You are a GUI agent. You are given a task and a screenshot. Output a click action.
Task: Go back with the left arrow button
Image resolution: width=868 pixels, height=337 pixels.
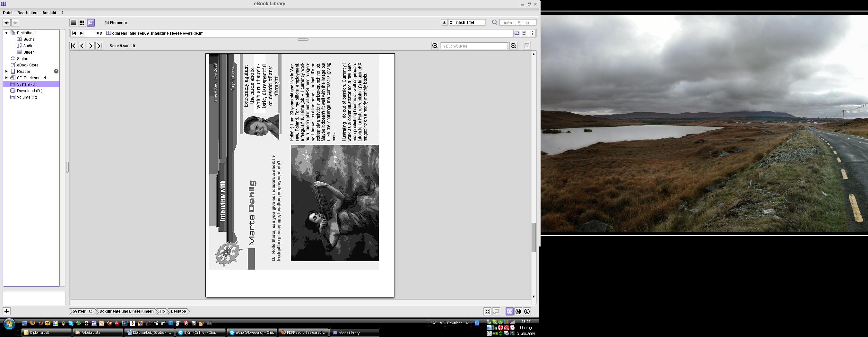6,22
